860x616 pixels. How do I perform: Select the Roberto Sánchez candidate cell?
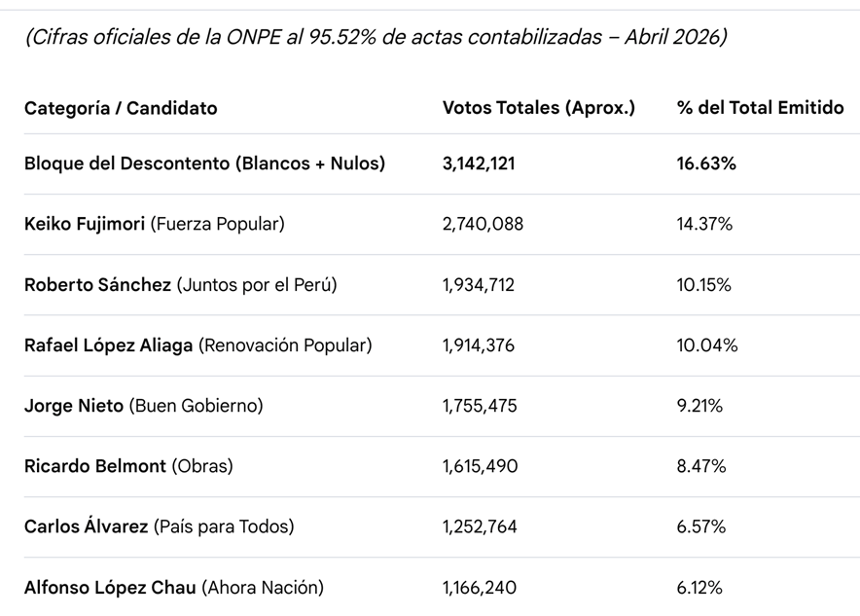click(x=180, y=285)
